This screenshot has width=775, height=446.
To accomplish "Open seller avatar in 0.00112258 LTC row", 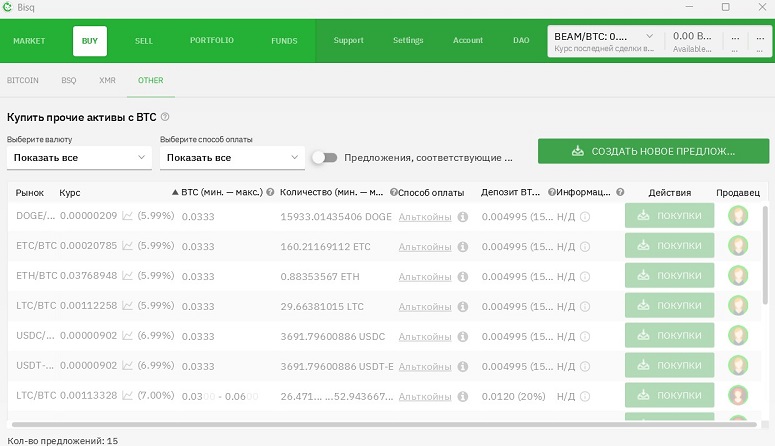I will click(x=738, y=306).
